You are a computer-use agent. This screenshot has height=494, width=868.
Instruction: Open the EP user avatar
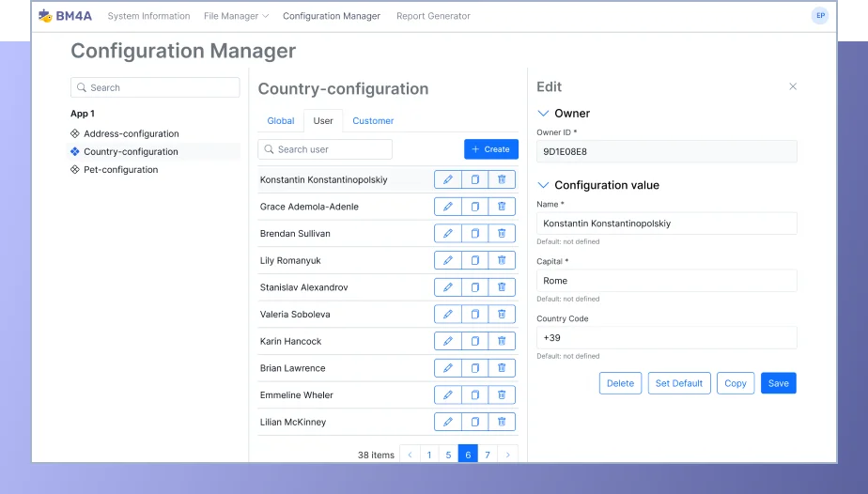tap(820, 16)
